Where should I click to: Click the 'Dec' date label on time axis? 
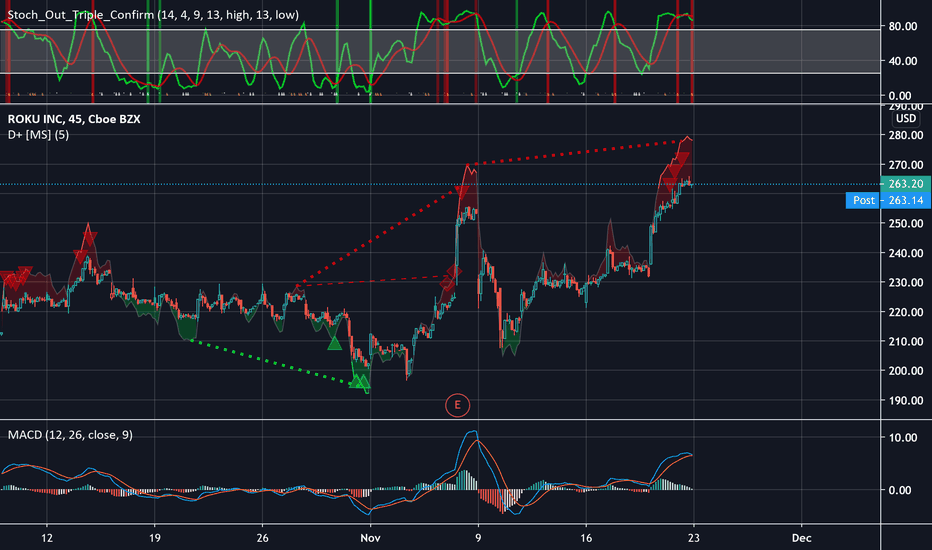[x=801, y=538]
